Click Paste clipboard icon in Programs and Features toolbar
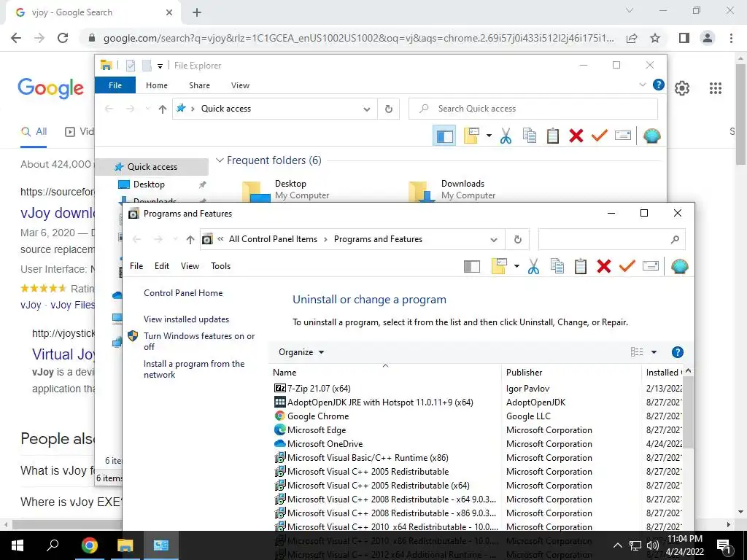Image resolution: width=747 pixels, height=560 pixels. coord(580,266)
